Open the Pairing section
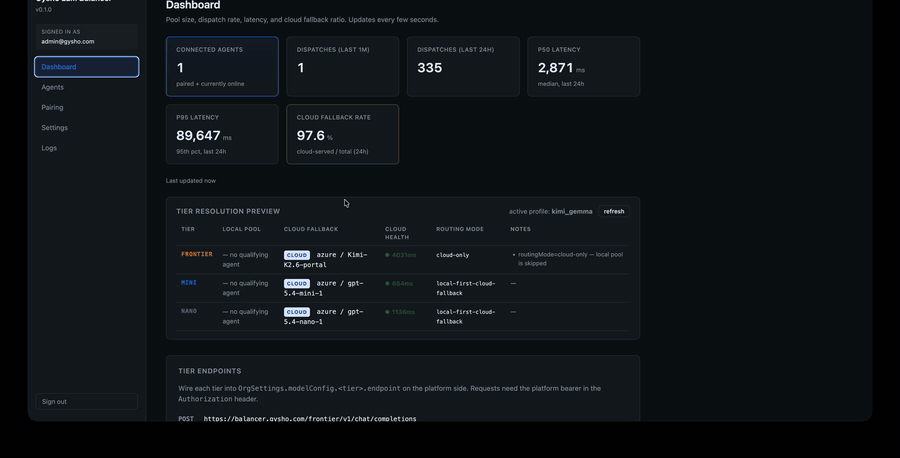Screen dimensions: 900x458 (x=87, y=107)
